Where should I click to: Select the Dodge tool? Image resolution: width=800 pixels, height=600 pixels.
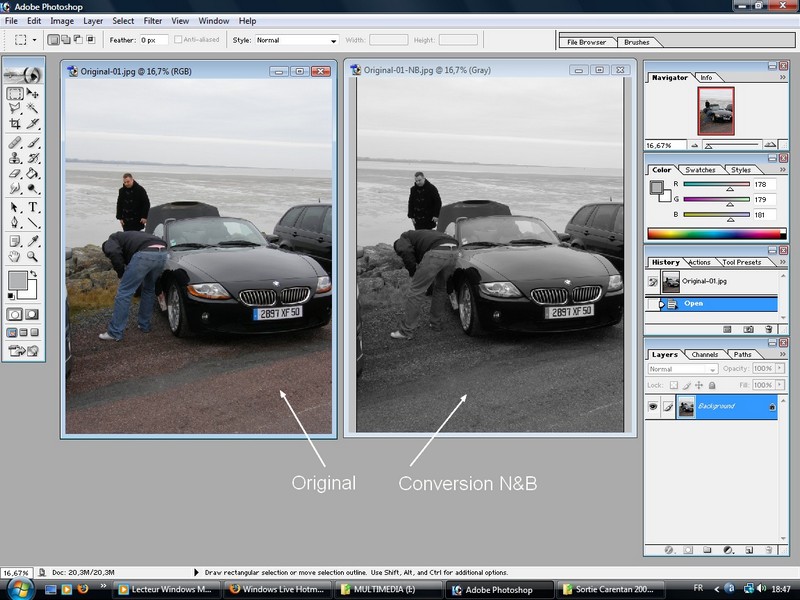pyautogui.click(x=33, y=188)
